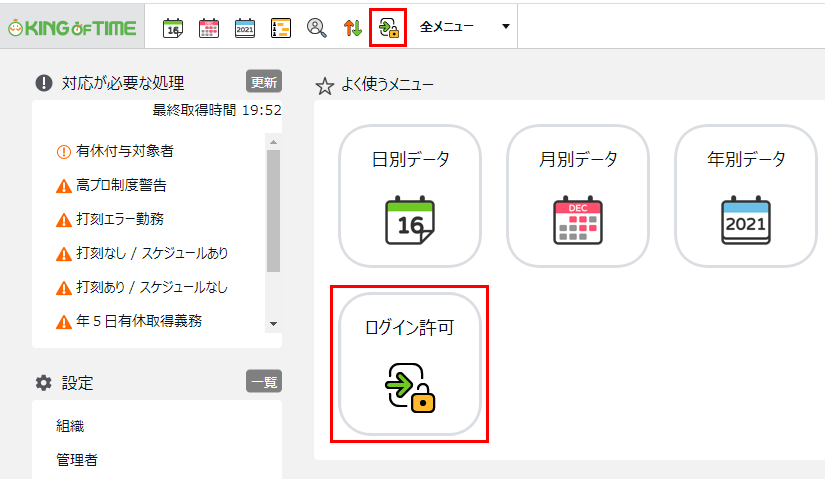
Task: Open 年５日有休取得義務 warning item
Action: pyautogui.click(x=139, y=321)
